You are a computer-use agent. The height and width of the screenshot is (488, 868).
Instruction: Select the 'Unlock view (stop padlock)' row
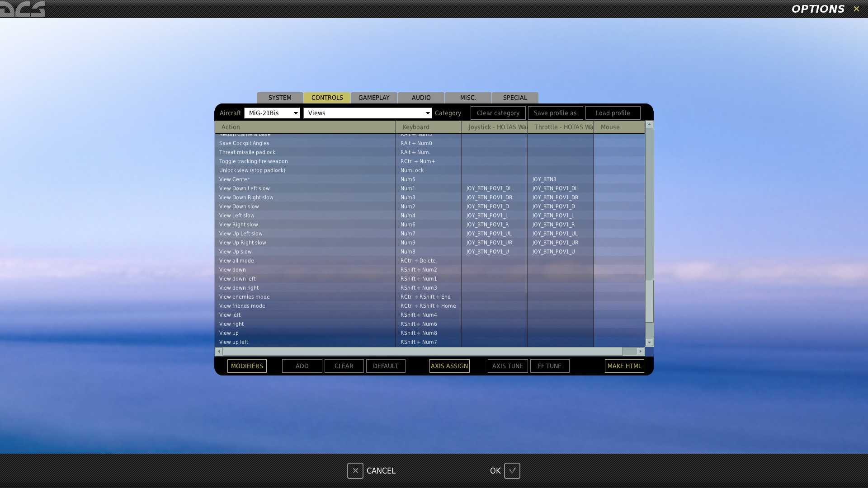tap(430, 170)
